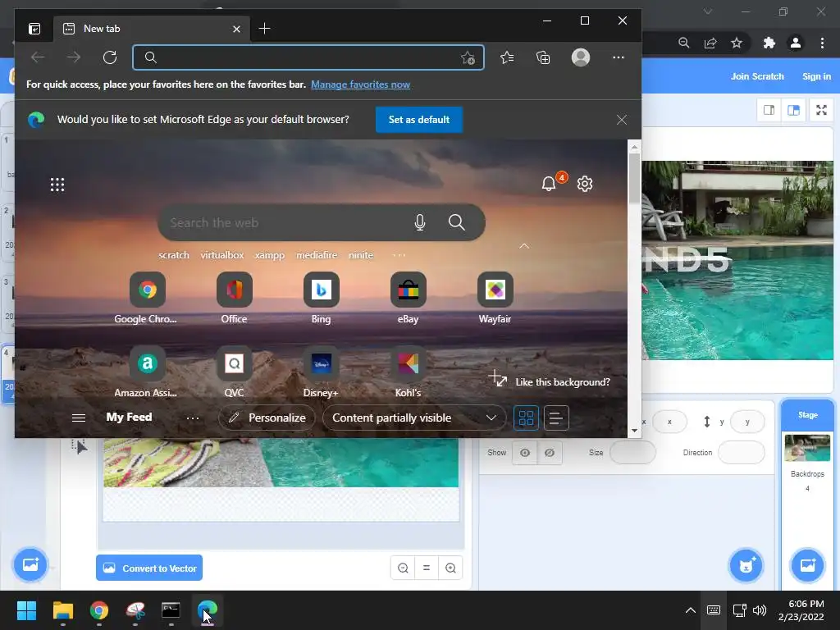Screen dimensions: 840x630
Task: Open Edge profile avatar
Action: 581,57
